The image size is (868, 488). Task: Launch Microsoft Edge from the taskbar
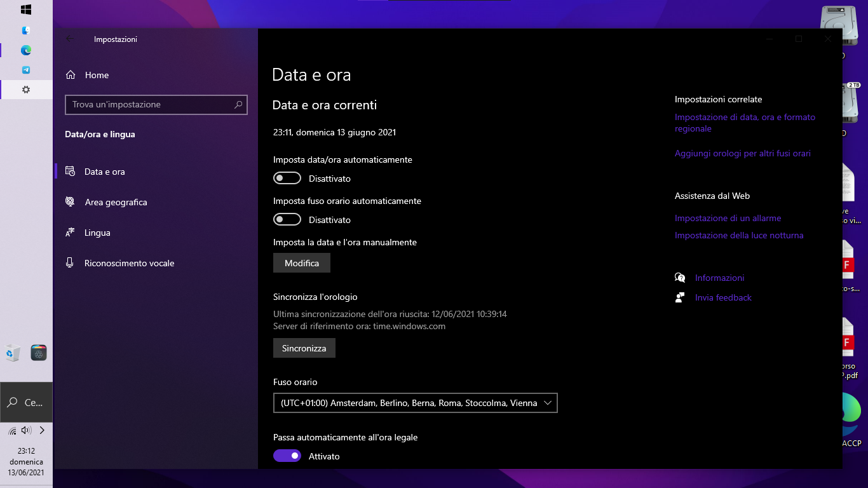[x=26, y=50]
